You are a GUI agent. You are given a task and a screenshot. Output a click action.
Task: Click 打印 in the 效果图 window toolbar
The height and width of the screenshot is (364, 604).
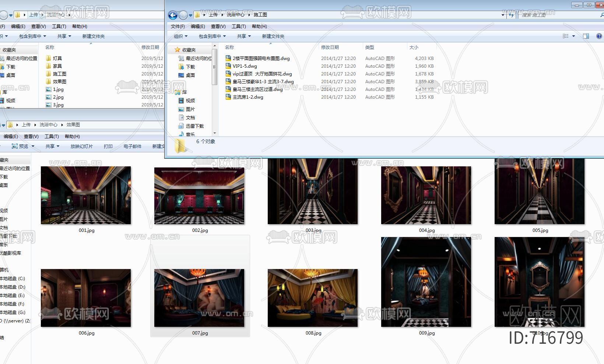(x=108, y=146)
